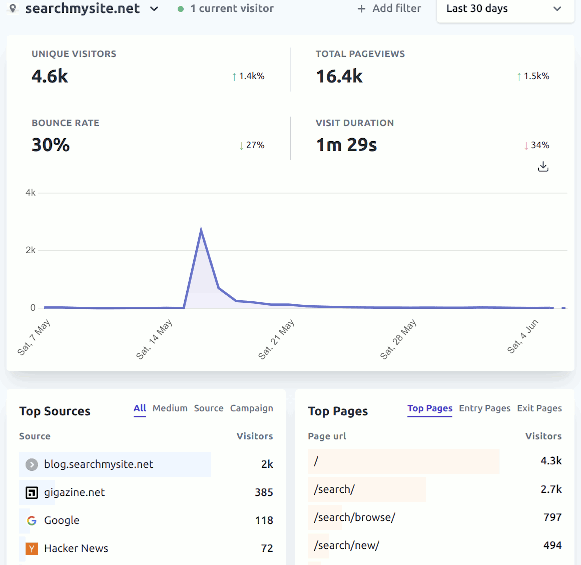The image size is (581, 565).
Task: Click the gigazine.net source icon
Action: [31, 492]
